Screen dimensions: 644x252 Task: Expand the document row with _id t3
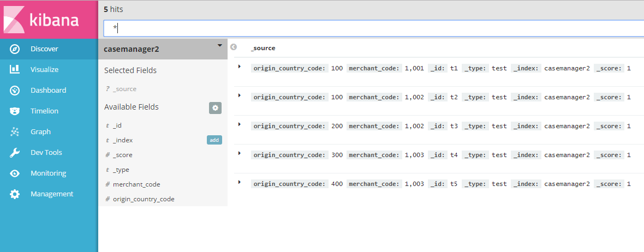pos(240,123)
